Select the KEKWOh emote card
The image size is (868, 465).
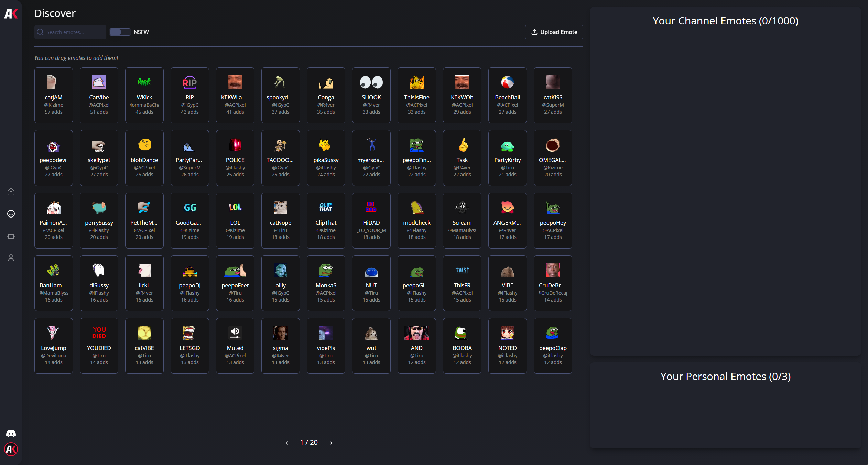(x=462, y=95)
